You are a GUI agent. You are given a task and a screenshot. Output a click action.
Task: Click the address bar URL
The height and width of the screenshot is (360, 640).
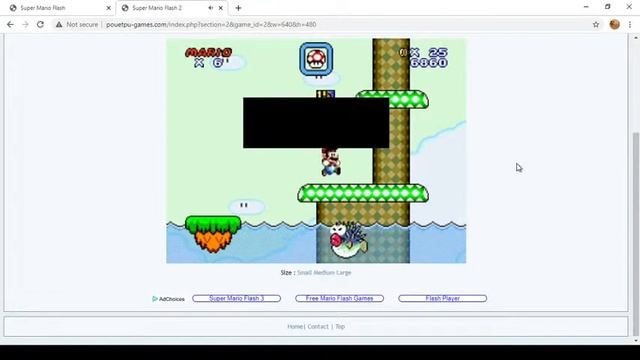(x=211, y=24)
